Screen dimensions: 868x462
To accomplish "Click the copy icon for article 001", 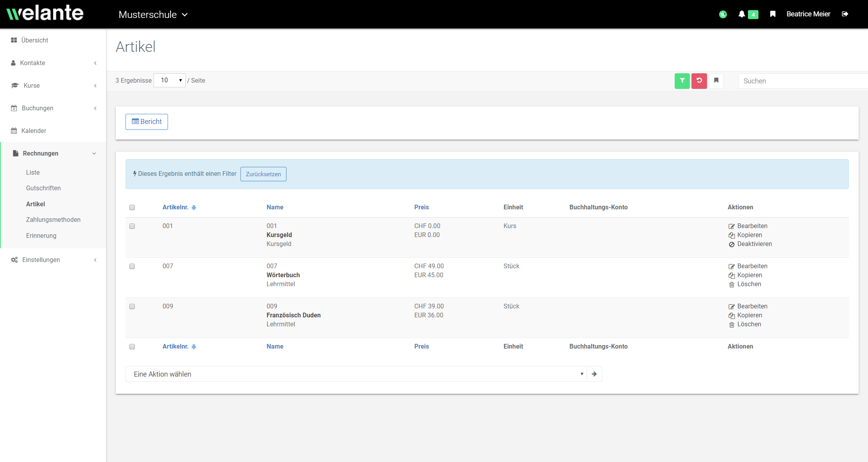I will point(732,235).
